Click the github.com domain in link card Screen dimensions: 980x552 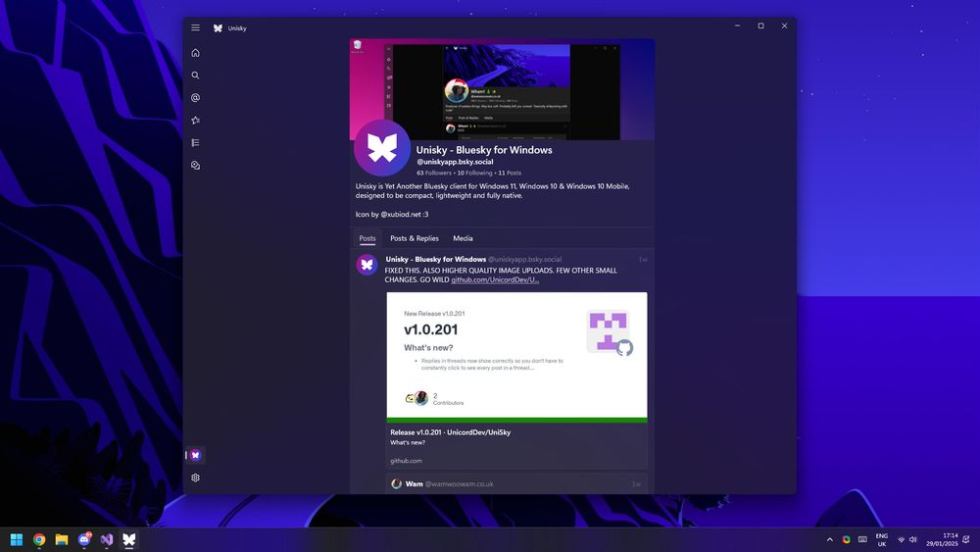tap(407, 461)
